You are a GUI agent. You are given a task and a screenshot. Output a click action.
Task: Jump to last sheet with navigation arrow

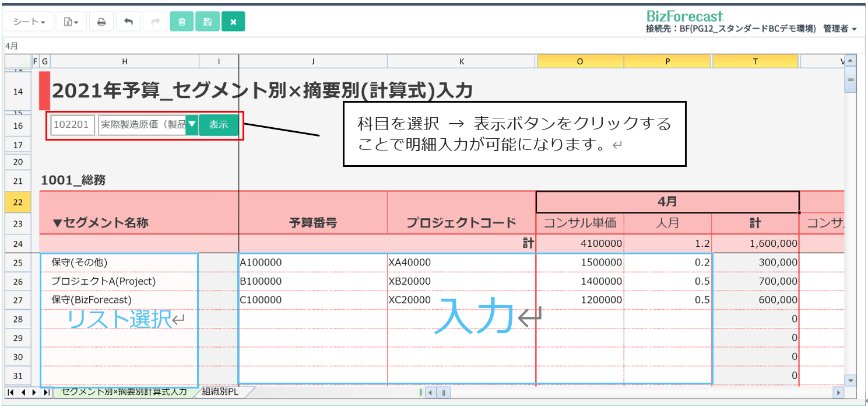(46, 392)
